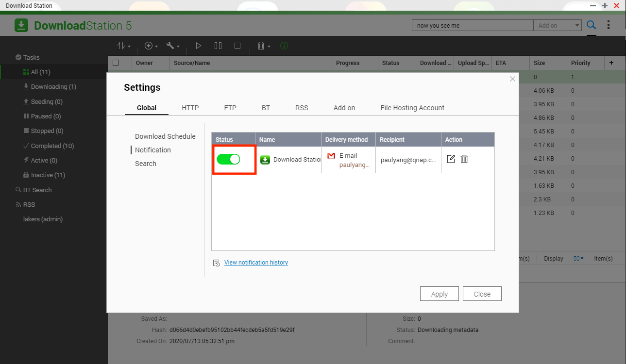The image size is (626, 364).
Task: Click the Source/Name column header
Action: point(251,63)
